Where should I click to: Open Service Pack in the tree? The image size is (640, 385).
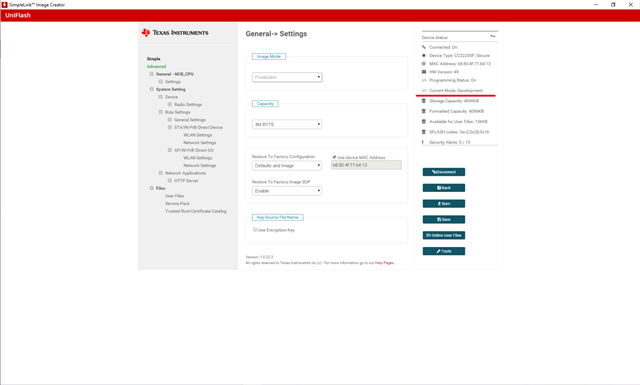[177, 203]
